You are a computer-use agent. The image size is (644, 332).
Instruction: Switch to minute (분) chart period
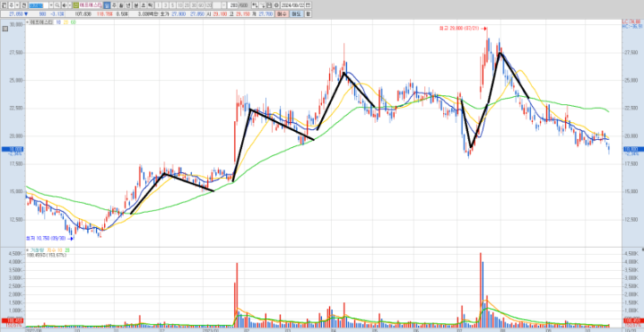point(136,5)
